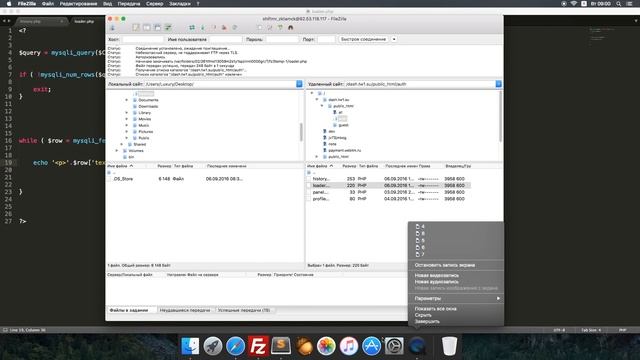Toggle the remote directory tree icon

pos(157,27)
